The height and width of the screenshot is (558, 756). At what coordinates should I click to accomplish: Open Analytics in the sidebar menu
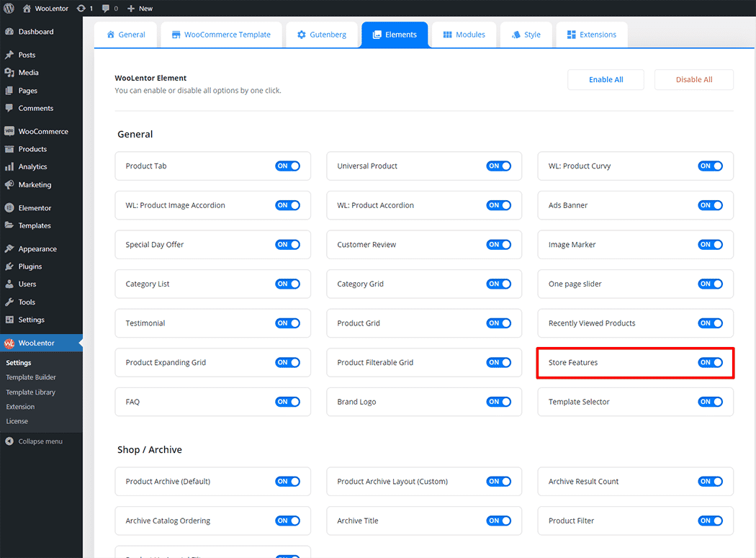pyautogui.click(x=32, y=167)
